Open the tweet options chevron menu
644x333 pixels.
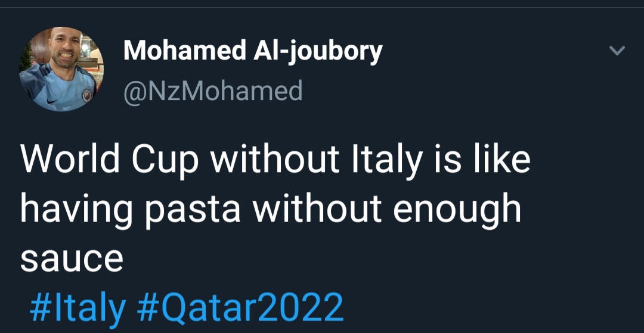(x=617, y=51)
